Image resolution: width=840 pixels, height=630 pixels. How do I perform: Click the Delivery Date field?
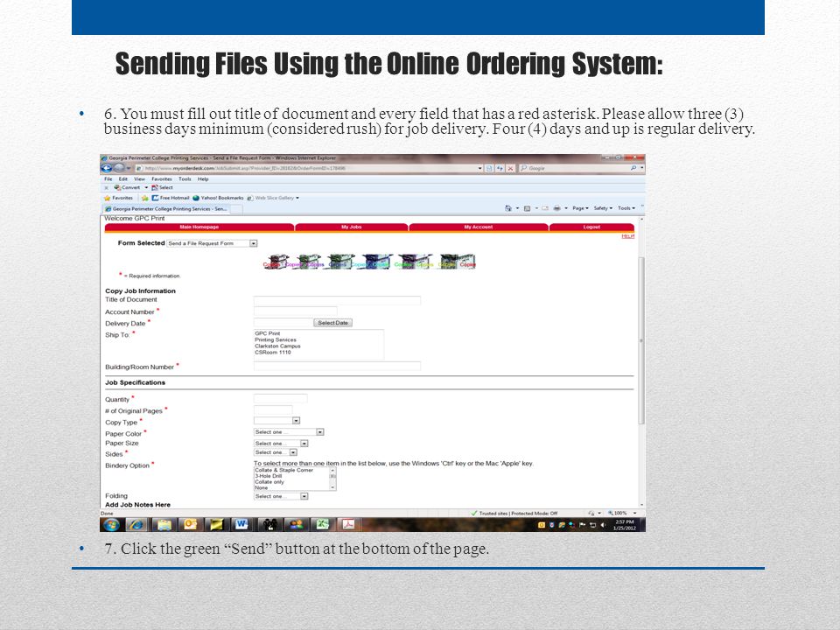pos(283,323)
